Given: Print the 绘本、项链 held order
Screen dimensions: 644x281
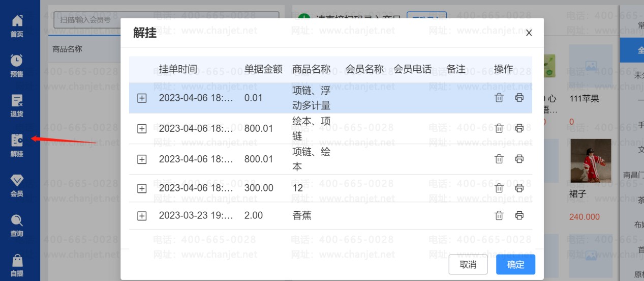Looking at the screenshot, I should (x=519, y=128).
